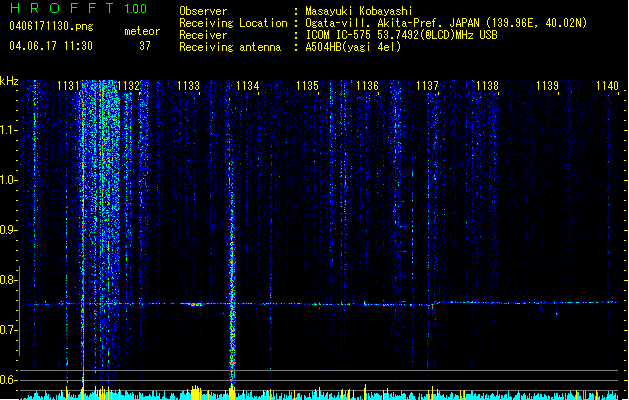The image size is (629, 400).
Task: Click the 1134 time marker
Action: click(248, 86)
